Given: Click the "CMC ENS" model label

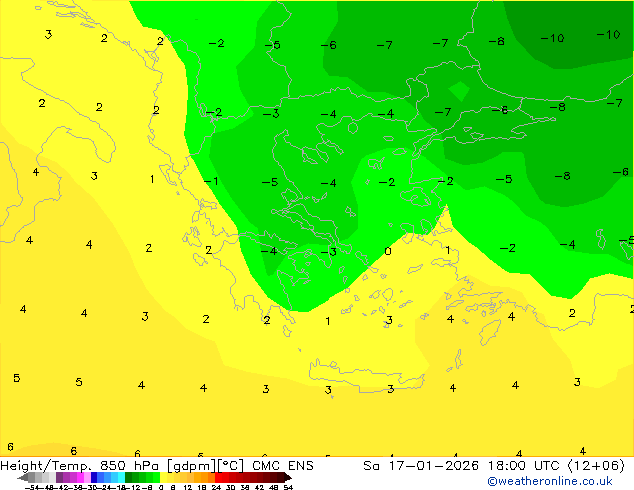Looking at the screenshot, I should click(283, 466).
